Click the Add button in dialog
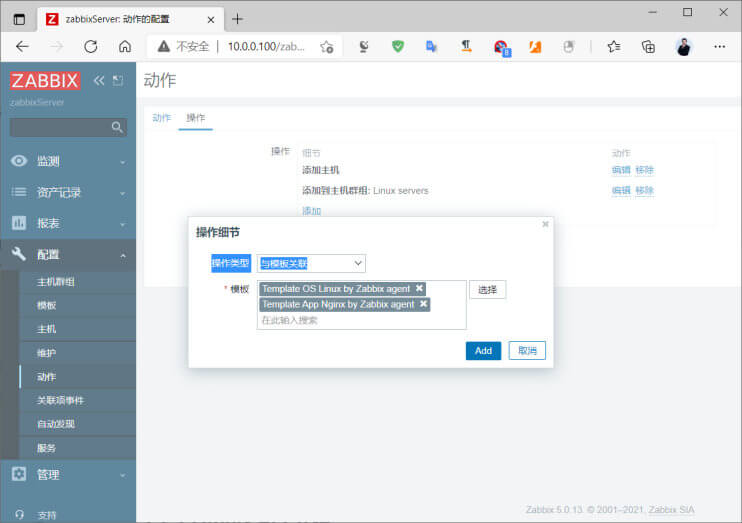The height and width of the screenshot is (523, 742). click(483, 351)
